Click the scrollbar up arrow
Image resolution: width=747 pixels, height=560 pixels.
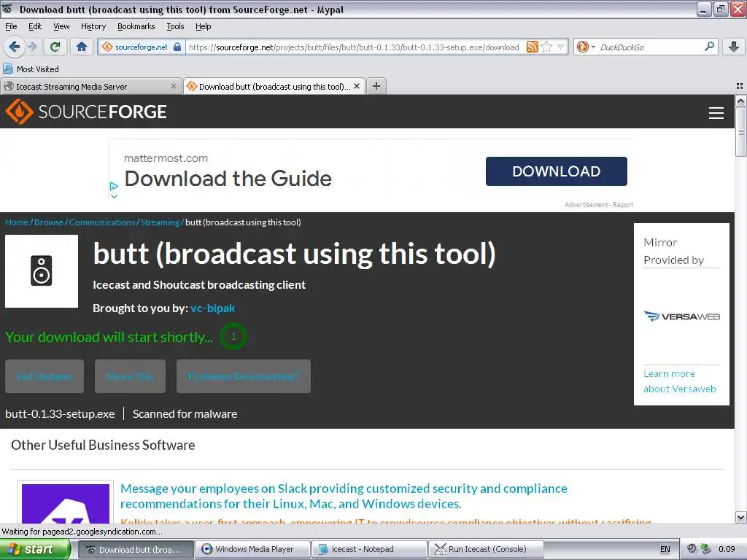741,101
